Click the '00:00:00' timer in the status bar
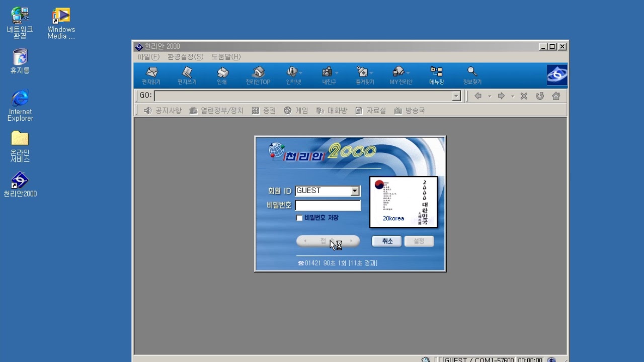Screen dimensions: 644x362 pos(530,360)
